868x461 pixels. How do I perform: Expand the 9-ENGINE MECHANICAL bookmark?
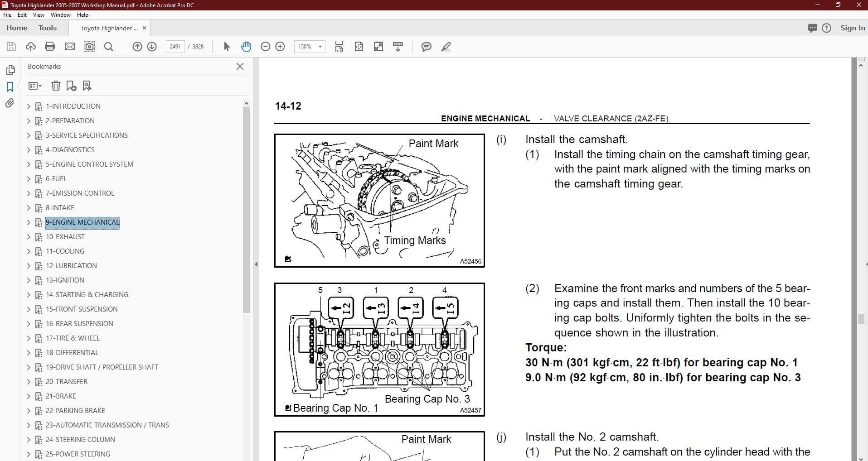point(29,222)
